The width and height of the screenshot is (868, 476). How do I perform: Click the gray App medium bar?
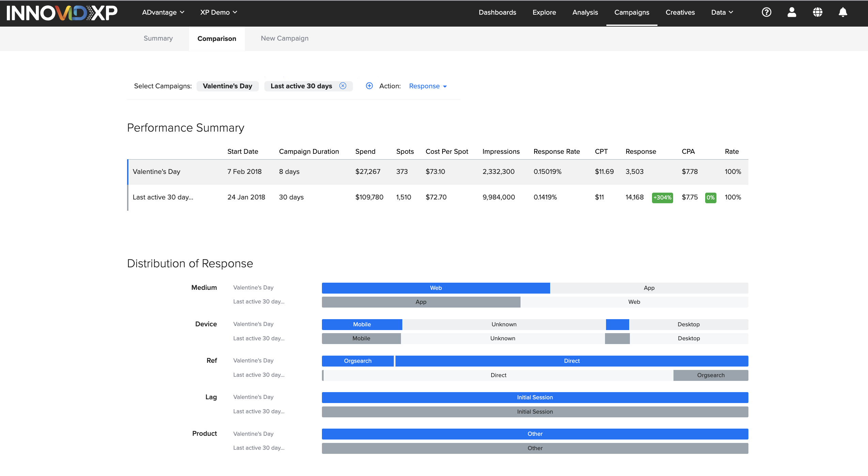coord(421,302)
